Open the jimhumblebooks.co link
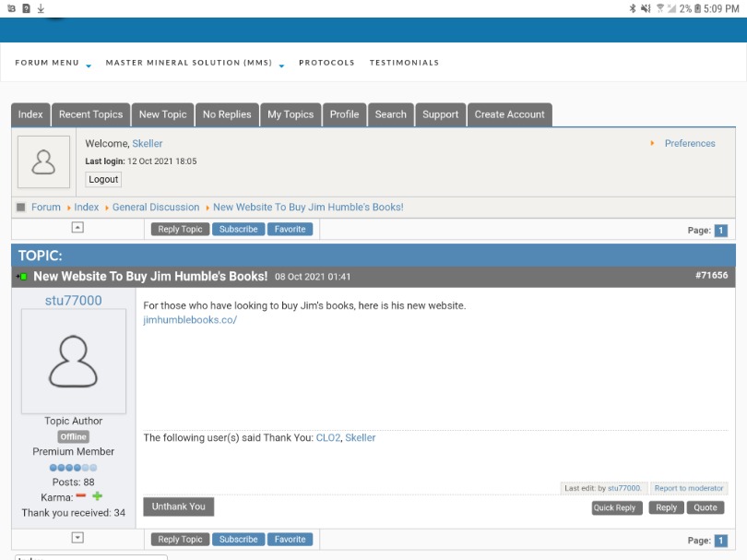Image resolution: width=747 pixels, height=560 pixels. click(190, 320)
